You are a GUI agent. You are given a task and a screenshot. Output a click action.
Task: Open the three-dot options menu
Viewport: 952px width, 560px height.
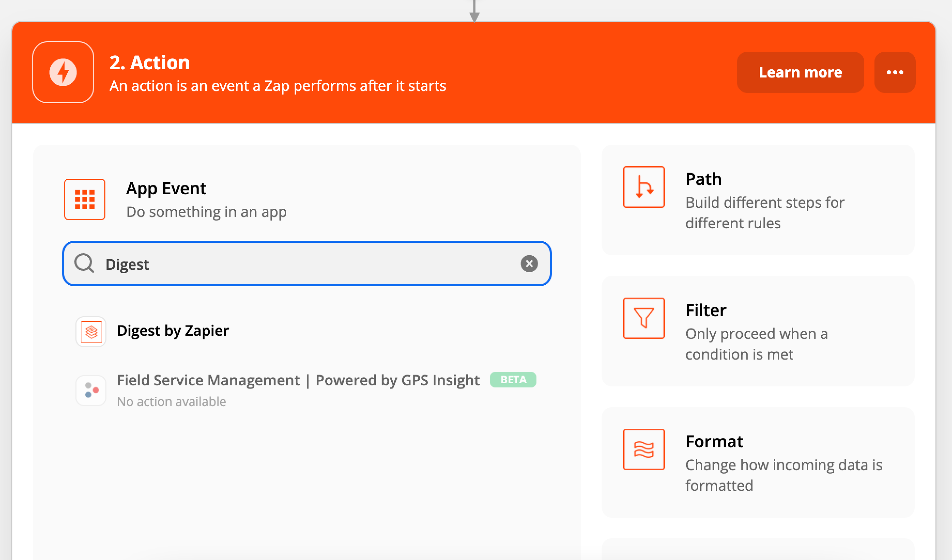pyautogui.click(x=895, y=72)
